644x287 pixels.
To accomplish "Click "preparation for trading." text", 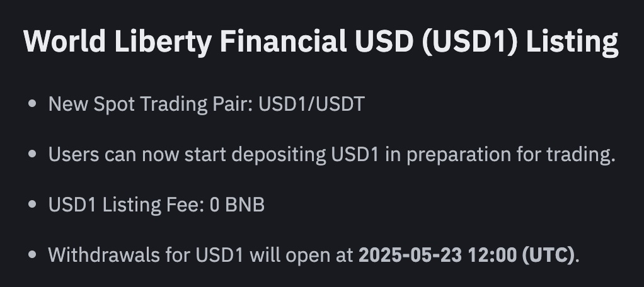I will click(x=511, y=155).
